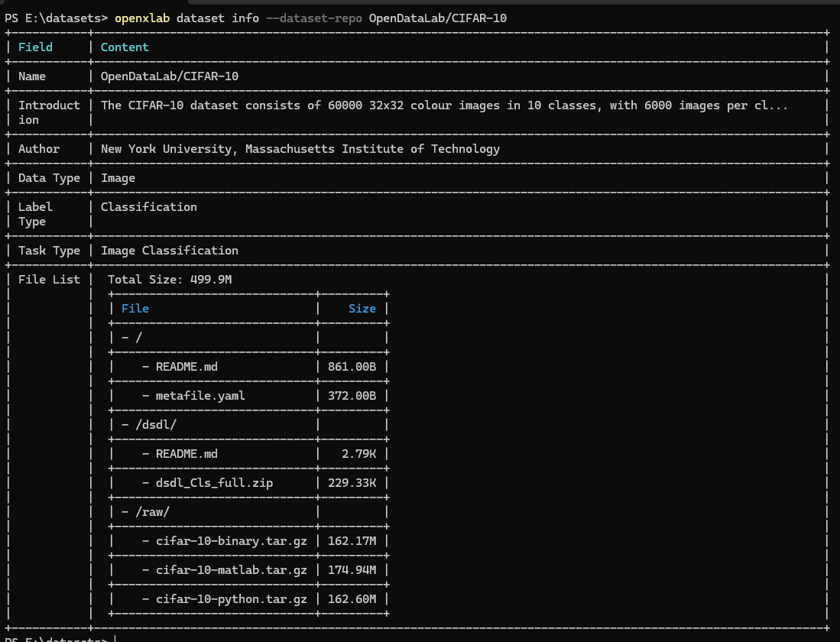Viewport: 840px width, 642px height.
Task: Click the openxlab command in the prompt
Action: pos(142,18)
